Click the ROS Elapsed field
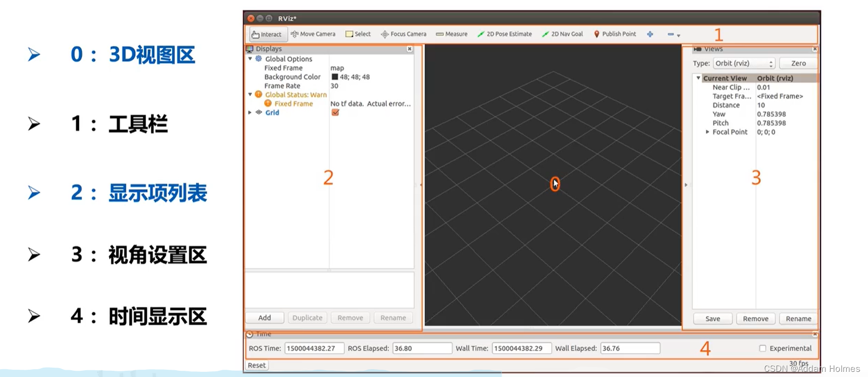Screen dimensions: 868x377 point(422,348)
